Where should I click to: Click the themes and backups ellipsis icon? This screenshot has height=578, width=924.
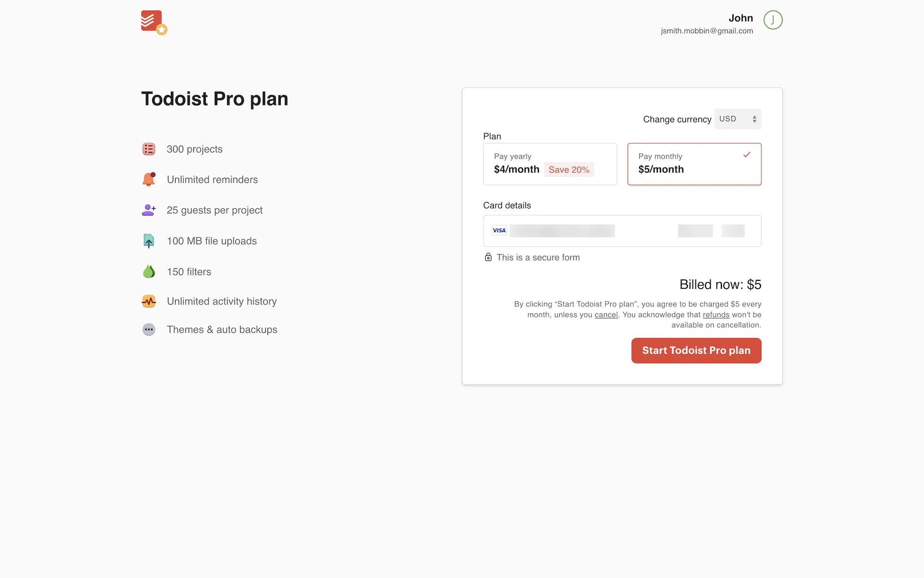coord(149,329)
